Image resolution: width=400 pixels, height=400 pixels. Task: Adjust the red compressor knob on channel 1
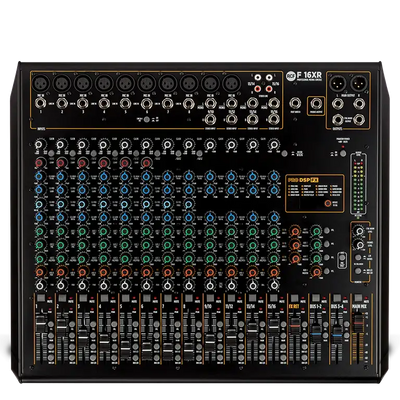pos(39,163)
